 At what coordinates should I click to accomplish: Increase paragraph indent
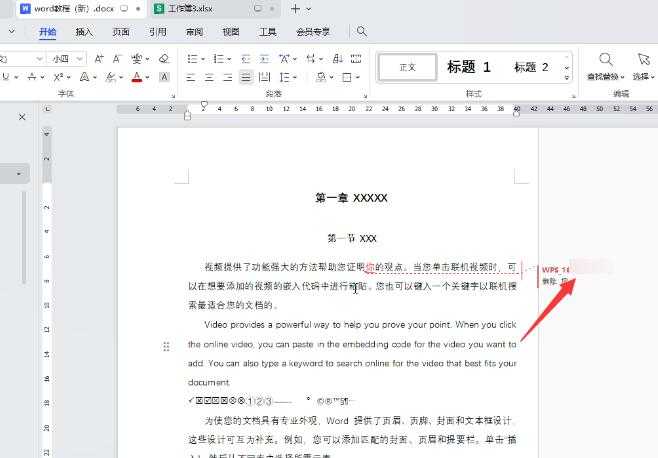[264, 59]
